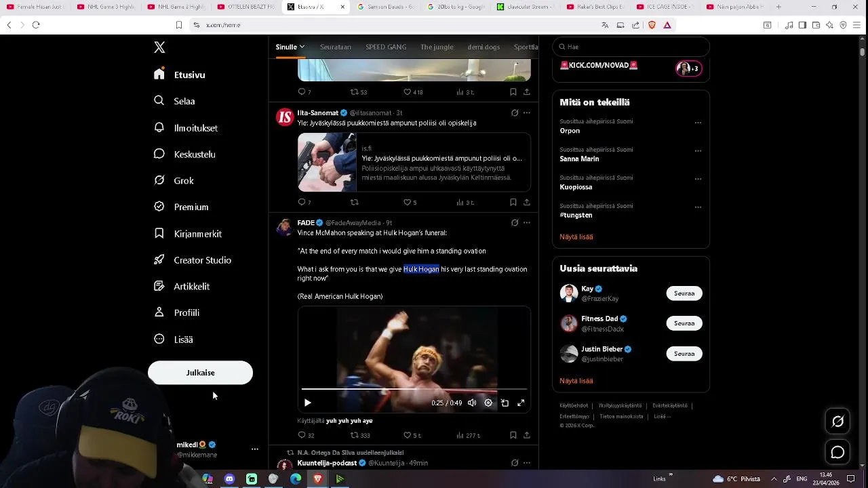This screenshot has height=488, width=868.
Task: Follow Fitness Dad with Seuraa button
Action: click(684, 323)
